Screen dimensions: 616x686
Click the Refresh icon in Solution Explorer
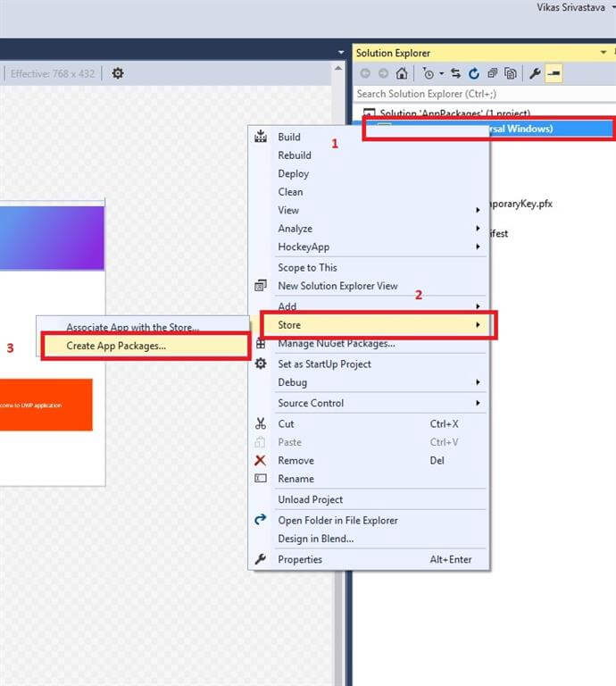pyautogui.click(x=473, y=73)
